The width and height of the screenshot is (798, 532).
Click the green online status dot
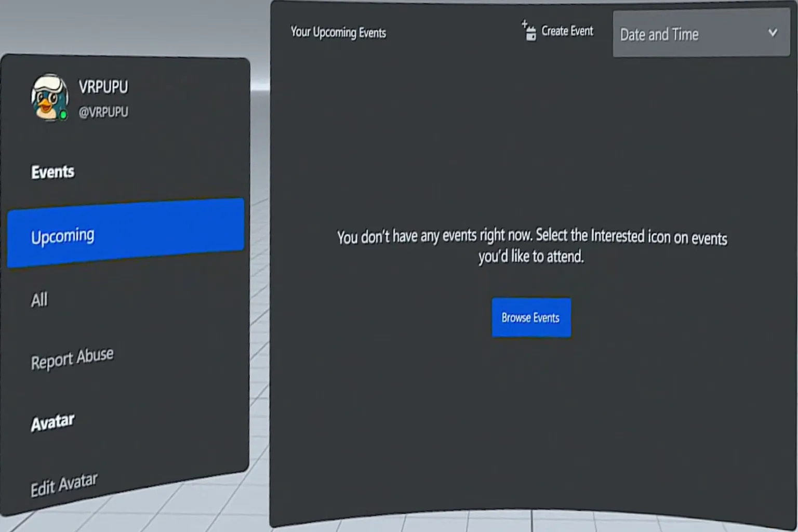point(63,115)
